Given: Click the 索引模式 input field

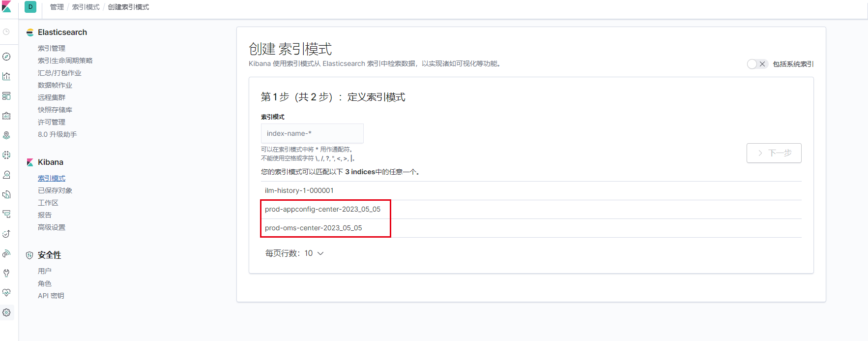Looking at the screenshot, I should 312,133.
